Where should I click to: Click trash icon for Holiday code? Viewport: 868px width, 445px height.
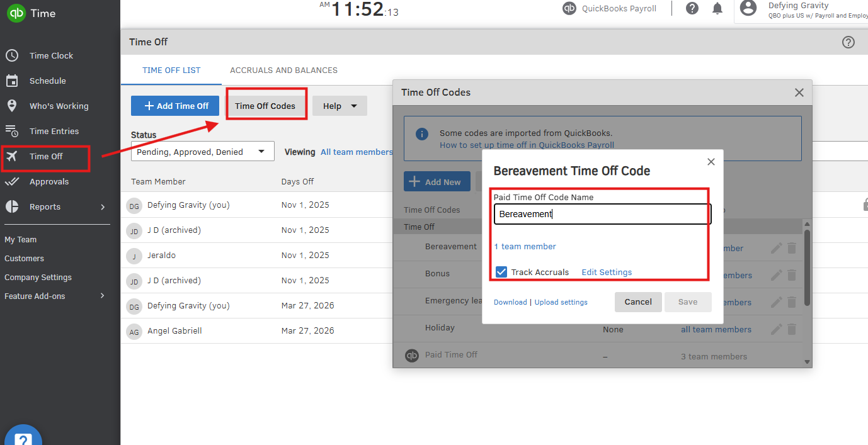(x=792, y=329)
